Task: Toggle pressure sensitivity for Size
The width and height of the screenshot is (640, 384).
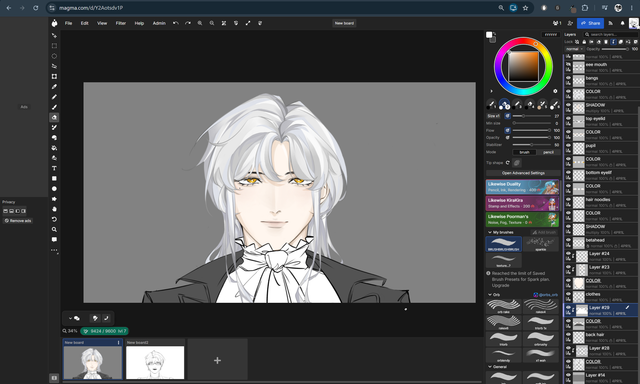Action: tap(507, 116)
